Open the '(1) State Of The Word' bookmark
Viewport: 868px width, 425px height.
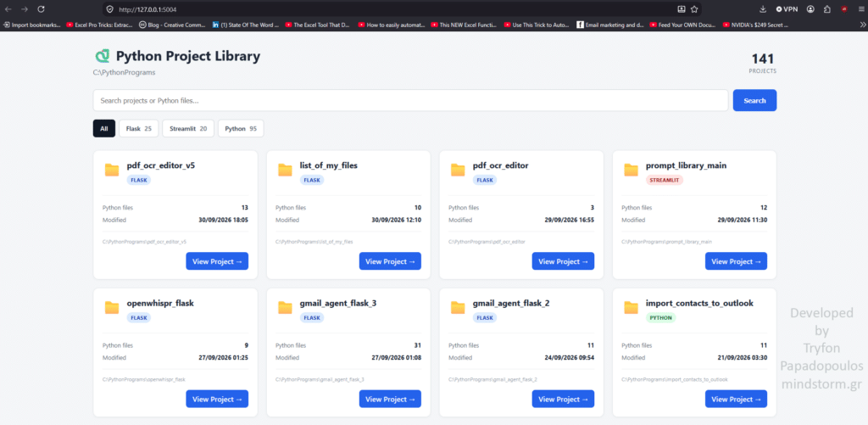[246, 25]
